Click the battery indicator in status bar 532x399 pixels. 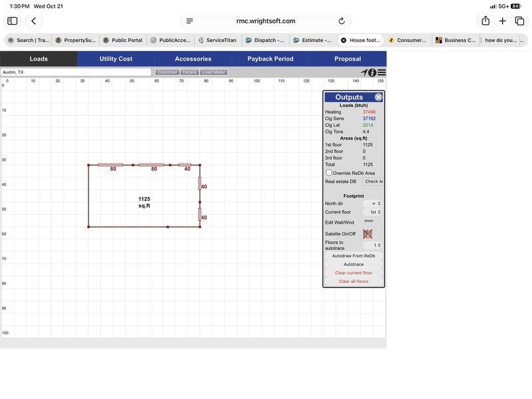[x=516, y=6]
